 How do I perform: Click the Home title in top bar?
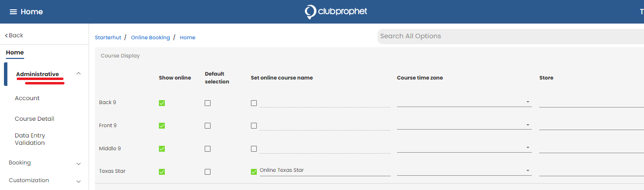click(31, 12)
